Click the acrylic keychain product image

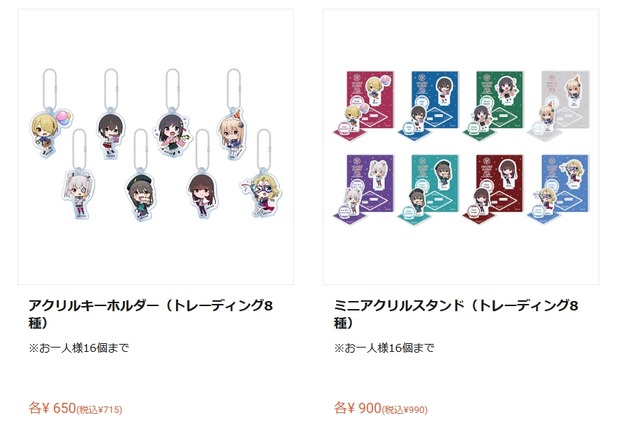[x=156, y=146]
